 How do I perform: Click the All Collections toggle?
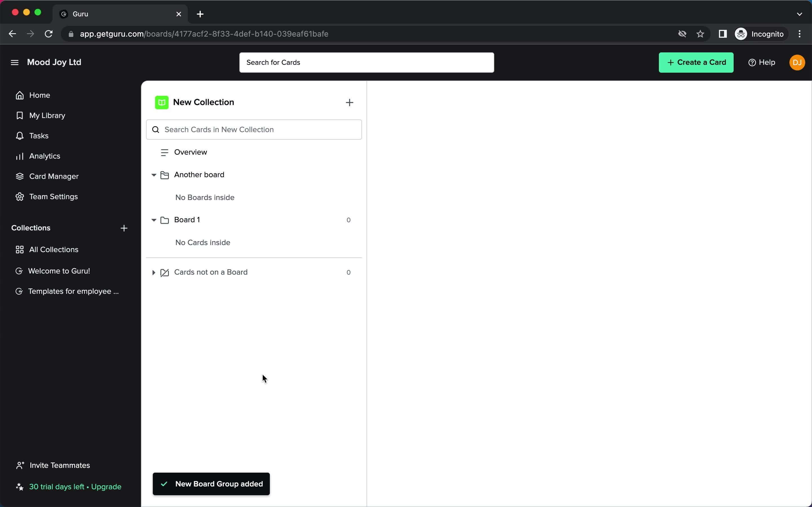pyautogui.click(x=54, y=249)
